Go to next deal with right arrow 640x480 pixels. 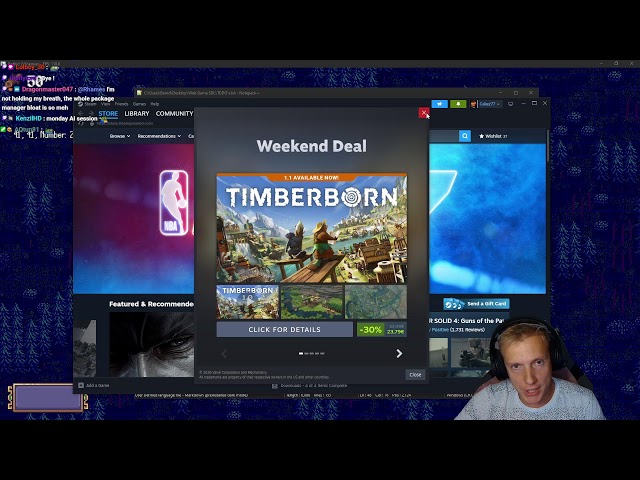coord(399,353)
